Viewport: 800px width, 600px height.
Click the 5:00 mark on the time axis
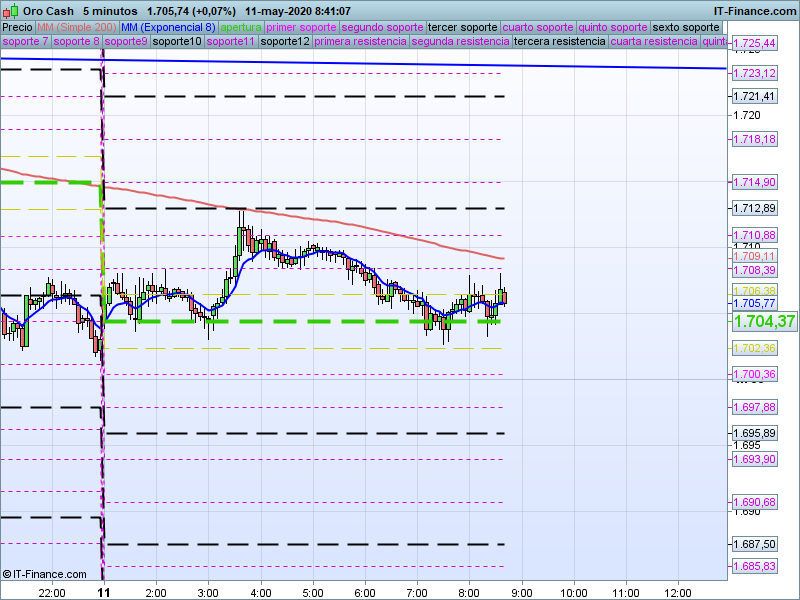[x=313, y=592]
